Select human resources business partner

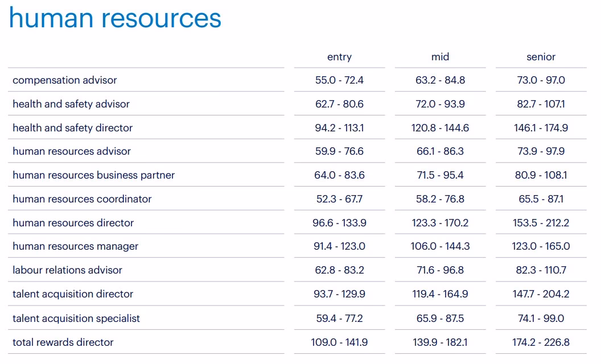pos(93,175)
